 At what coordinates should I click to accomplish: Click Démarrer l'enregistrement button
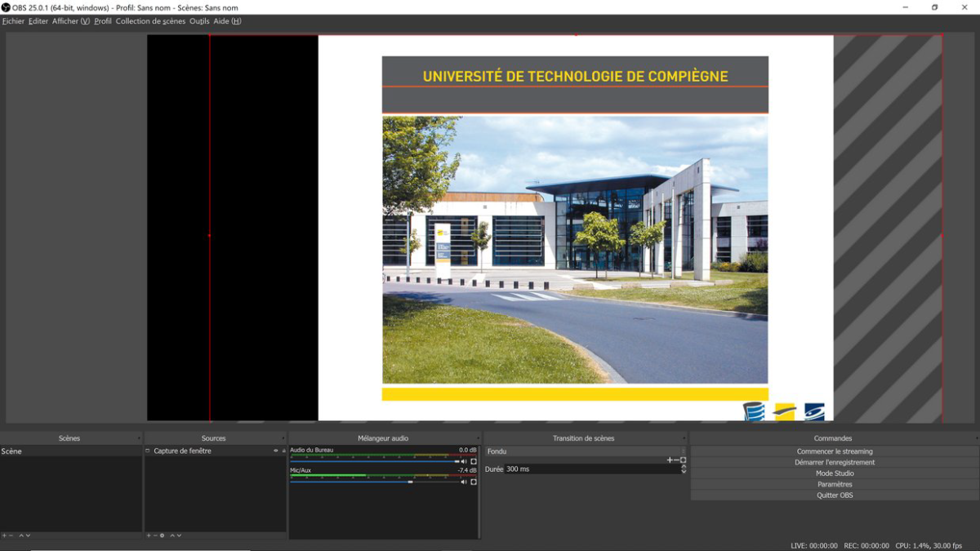click(835, 462)
